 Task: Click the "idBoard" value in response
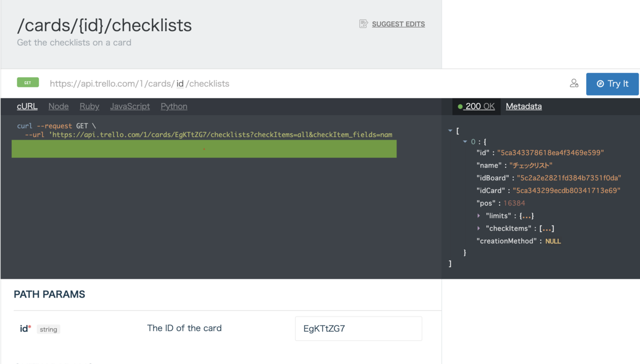[570, 178]
